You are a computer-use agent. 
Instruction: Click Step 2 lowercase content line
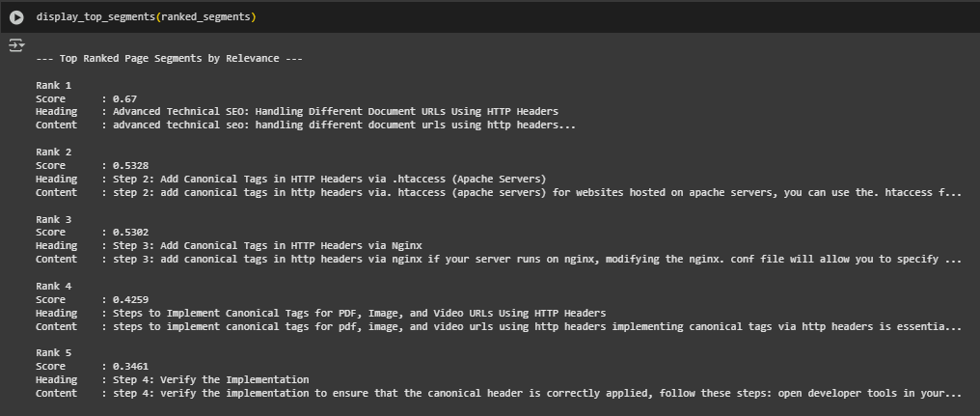[x=537, y=193]
